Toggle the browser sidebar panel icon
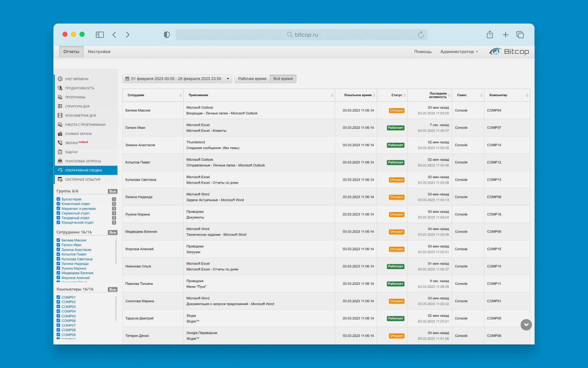 [100, 35]
